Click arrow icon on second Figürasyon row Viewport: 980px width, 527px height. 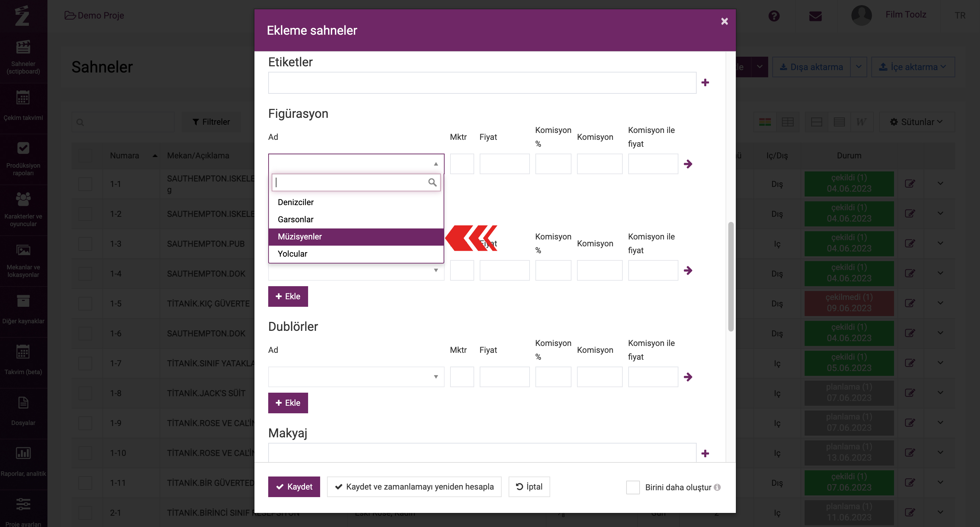coord(688,270)
